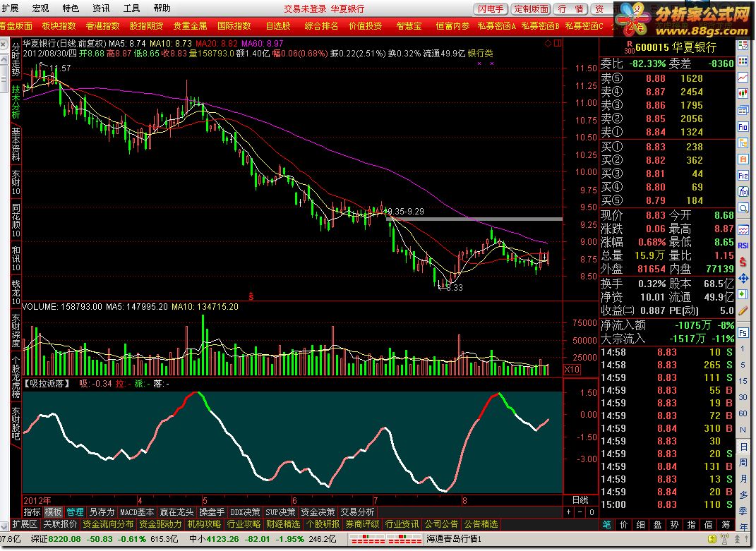This screenshot has height=551, width=756.
Task: Click the RSI indicator icon in right toolbar
Action: click(743, 246)
